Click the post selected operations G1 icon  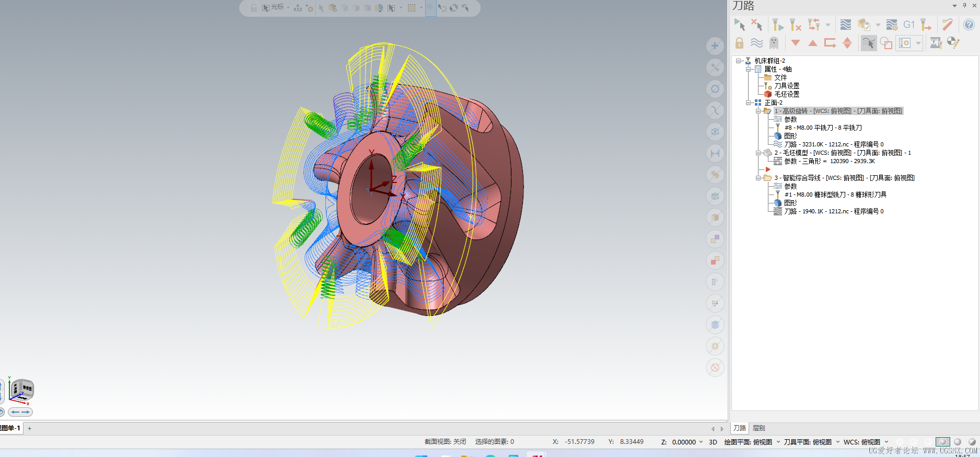(909, 25)
